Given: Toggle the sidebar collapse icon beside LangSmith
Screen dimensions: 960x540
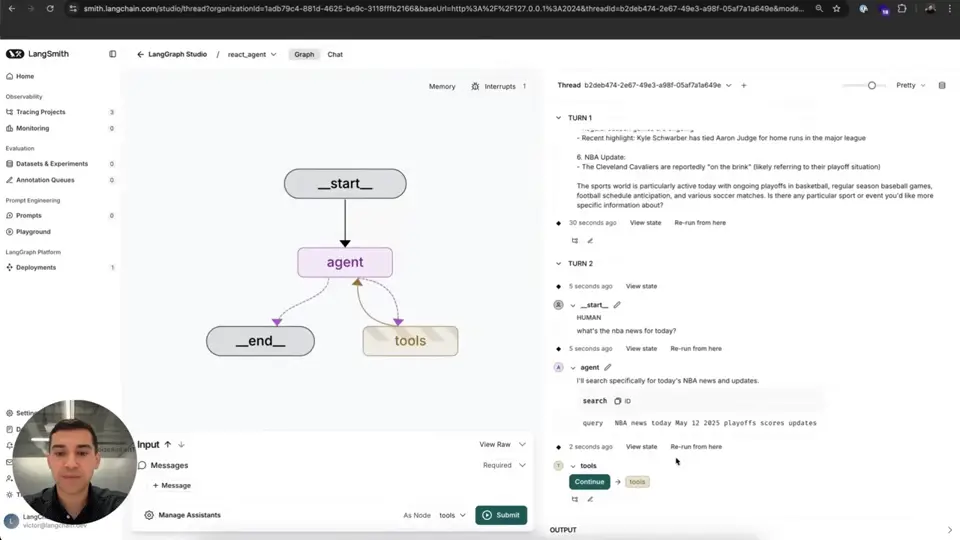Looking at the screenshot, I should (x=113, y=54).
